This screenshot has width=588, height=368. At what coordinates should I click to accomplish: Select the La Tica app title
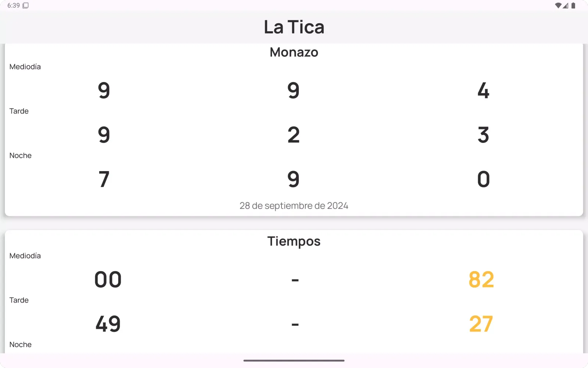click(294, 27)
